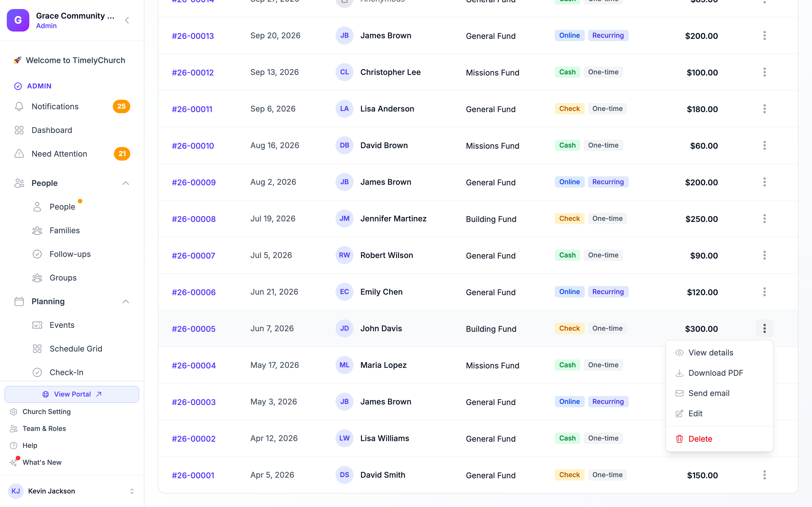Viewport: 812px width, 507px height.
Task: Choose Delete in the donation menu
Action: point(720,439)
